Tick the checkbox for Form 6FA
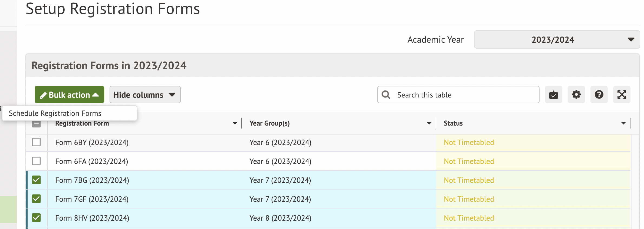644x229 pixels. point(36,161)
